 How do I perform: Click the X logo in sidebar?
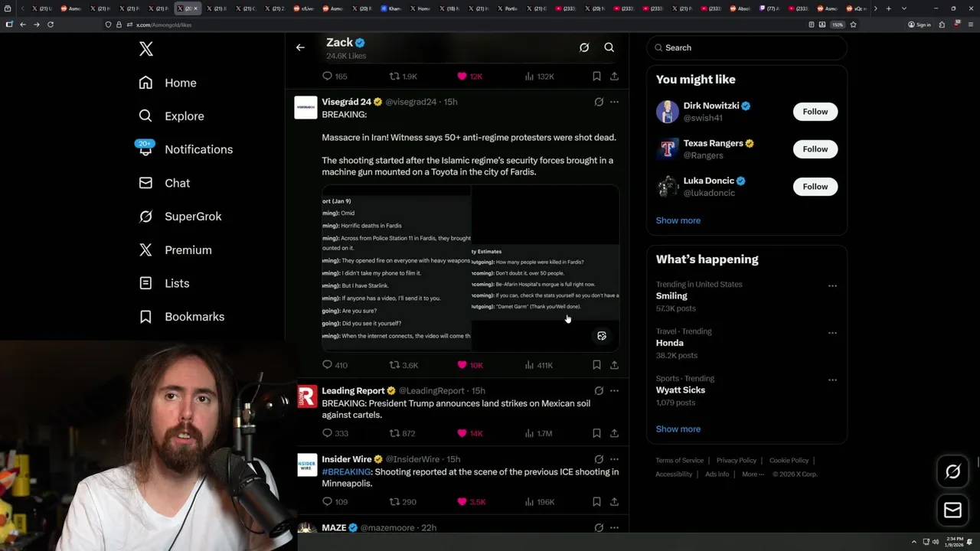pyautogui.click(x=146, y=49)
